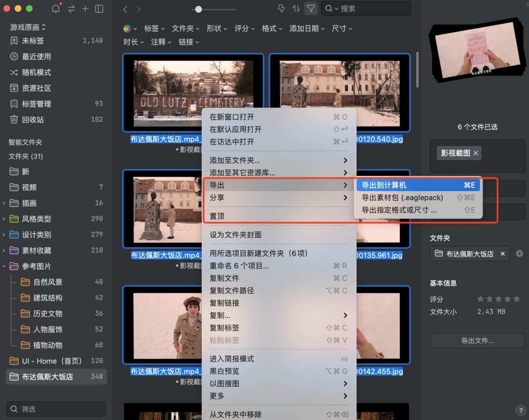529x420 pixels.
Task: Select 在访达中打开 in context menu
Action: tap(279, 142)
